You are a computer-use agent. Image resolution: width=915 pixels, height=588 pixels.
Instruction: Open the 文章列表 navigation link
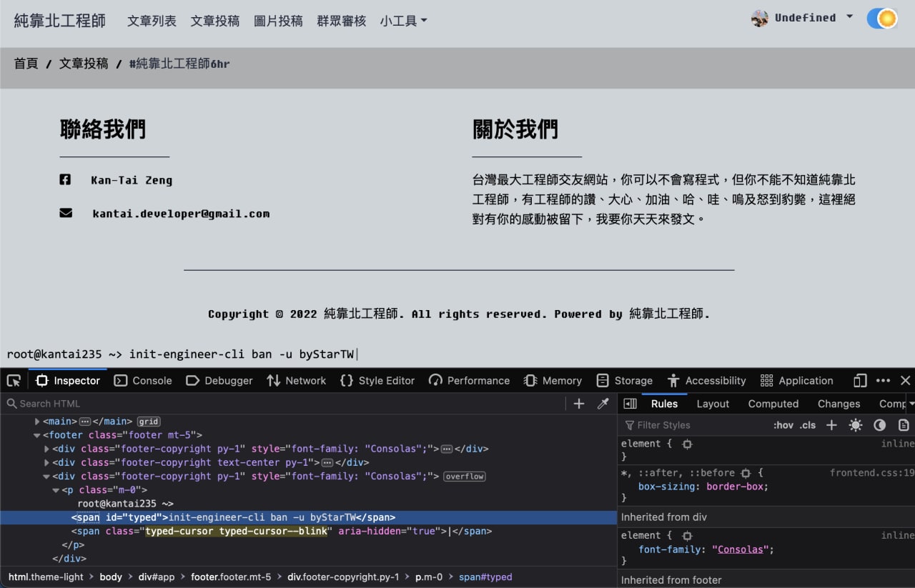point(152,21)
